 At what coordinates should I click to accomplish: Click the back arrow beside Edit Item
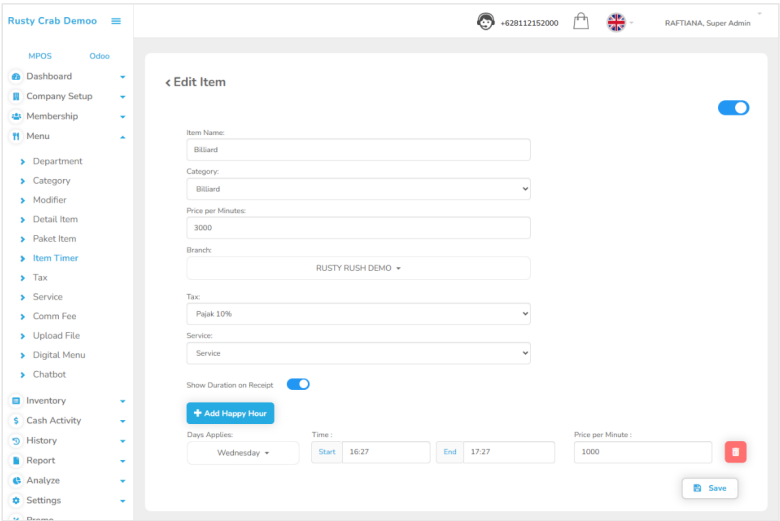(168, 83)
